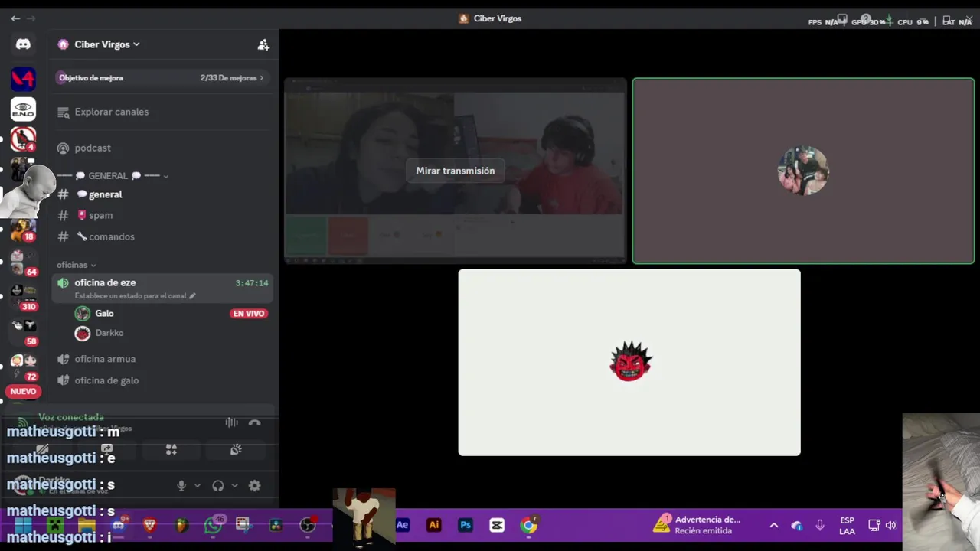Join the oficina armua voice channel

(x=105, y=359)
